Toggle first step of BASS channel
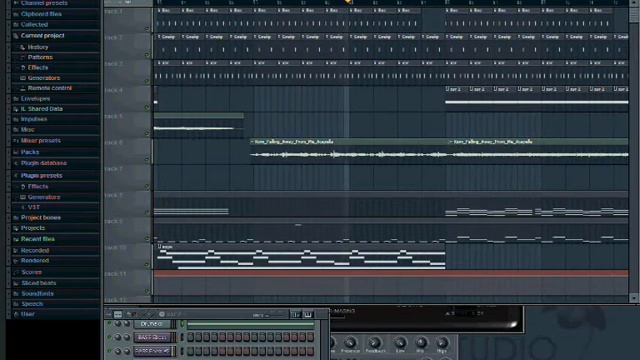Viewport: 640px width, 360px height. [x=190, y=338]
